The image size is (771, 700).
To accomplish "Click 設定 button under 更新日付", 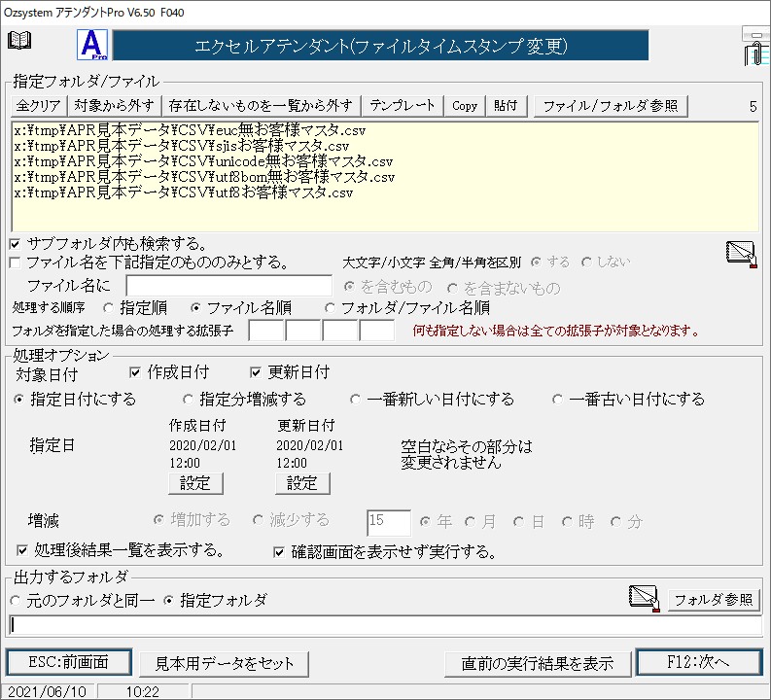I will tap(302, 484).
